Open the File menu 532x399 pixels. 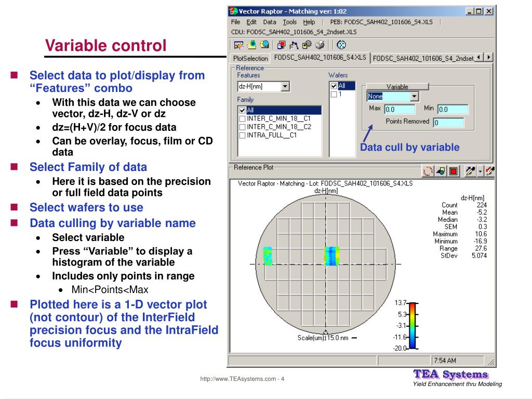click(235, 22)
